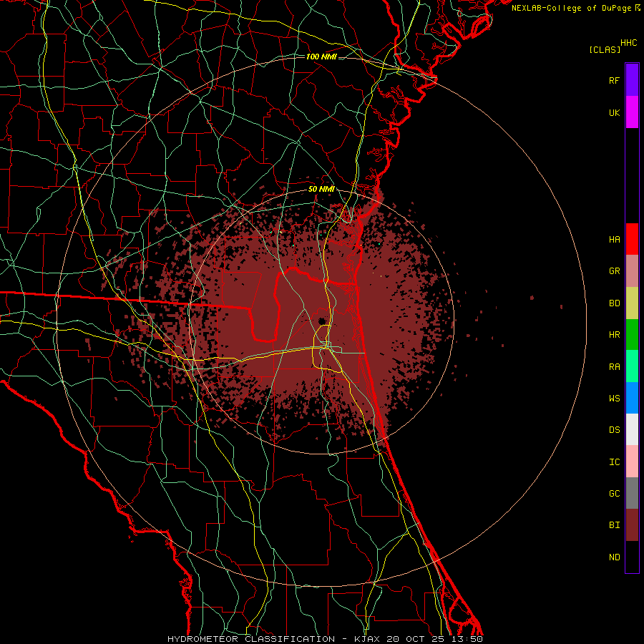644x644 pixels.
Task: Click the DS legend label
Action: [614, 429]
